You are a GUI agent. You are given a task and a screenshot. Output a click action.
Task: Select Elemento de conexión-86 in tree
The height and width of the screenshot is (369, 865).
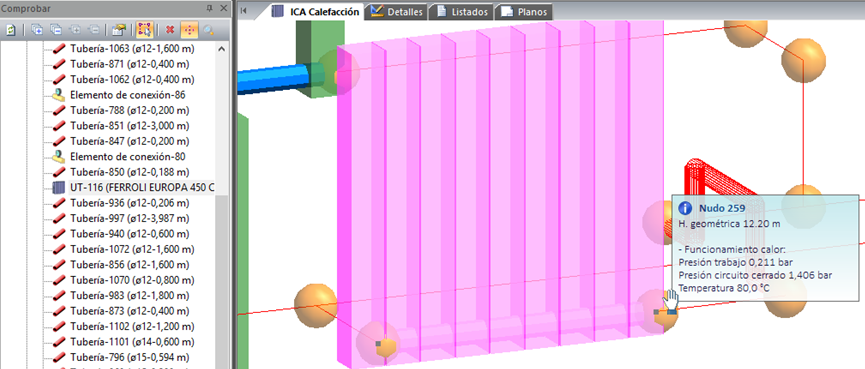pyautogui.click(x=120, y=95)
